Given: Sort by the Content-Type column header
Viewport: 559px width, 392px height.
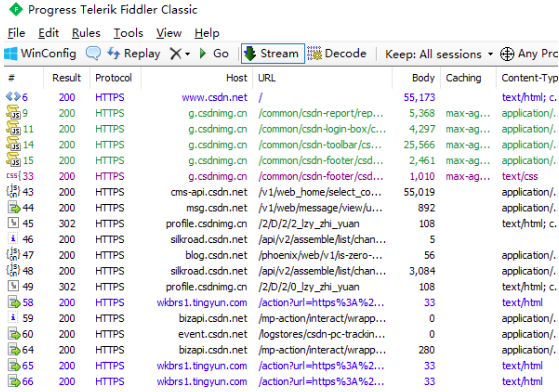Looking at the screenshot, I should coord(528,78).
